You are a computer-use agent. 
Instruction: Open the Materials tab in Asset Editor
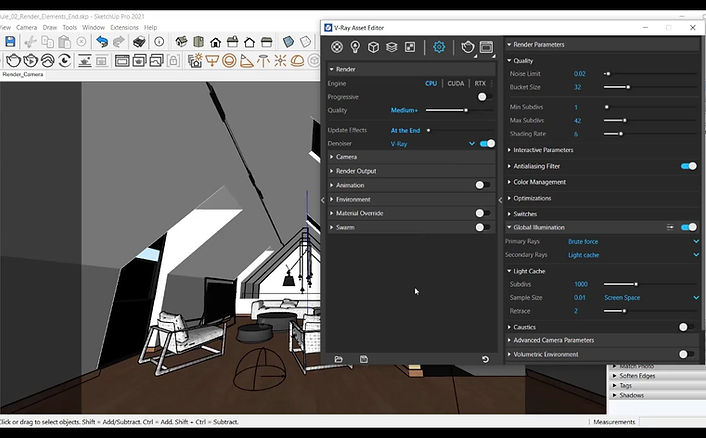coord(338,47)
